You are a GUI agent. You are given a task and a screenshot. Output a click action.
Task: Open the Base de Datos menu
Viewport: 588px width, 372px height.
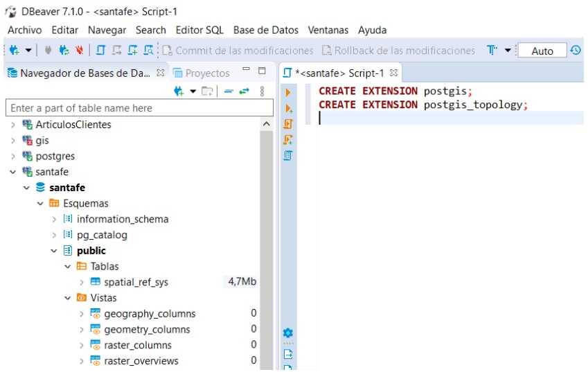point(265,30)
